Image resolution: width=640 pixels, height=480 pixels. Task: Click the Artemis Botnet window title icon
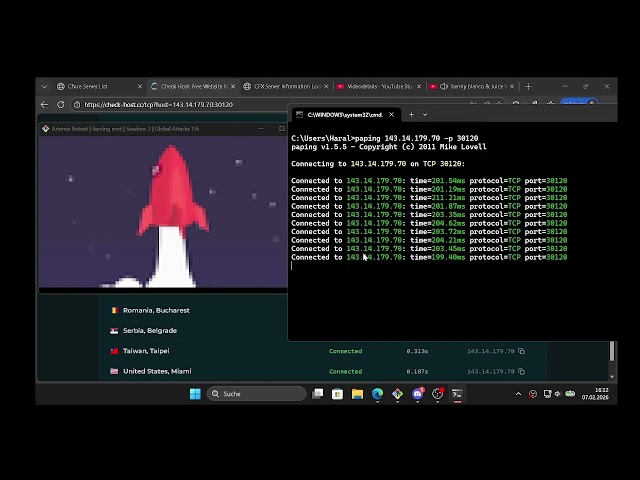click(45, 129)
